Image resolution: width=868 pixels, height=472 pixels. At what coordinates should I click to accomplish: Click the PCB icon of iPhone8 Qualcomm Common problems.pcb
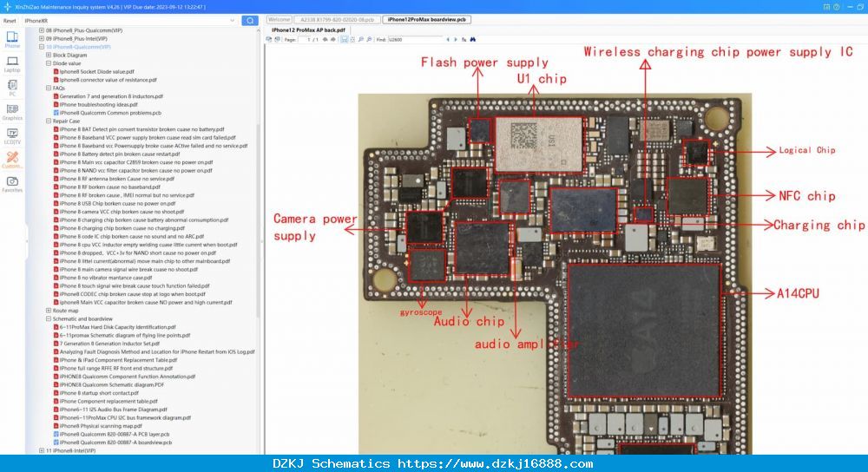(56, 113)
